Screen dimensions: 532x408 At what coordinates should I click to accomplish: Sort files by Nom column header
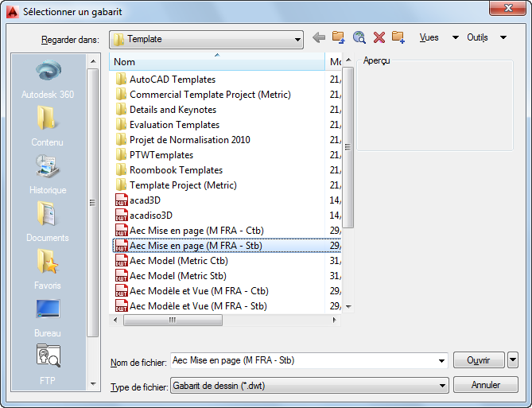point(217,61)
